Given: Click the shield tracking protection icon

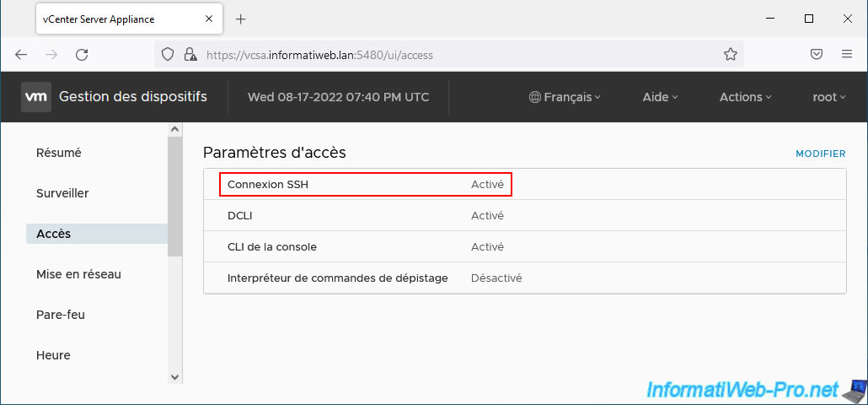Looking at the screenshot, I should pyautogui.click(x=167, y=54).
